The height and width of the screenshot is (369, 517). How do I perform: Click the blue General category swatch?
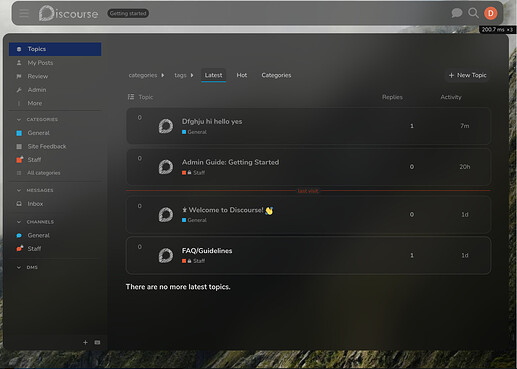[19, 133]
